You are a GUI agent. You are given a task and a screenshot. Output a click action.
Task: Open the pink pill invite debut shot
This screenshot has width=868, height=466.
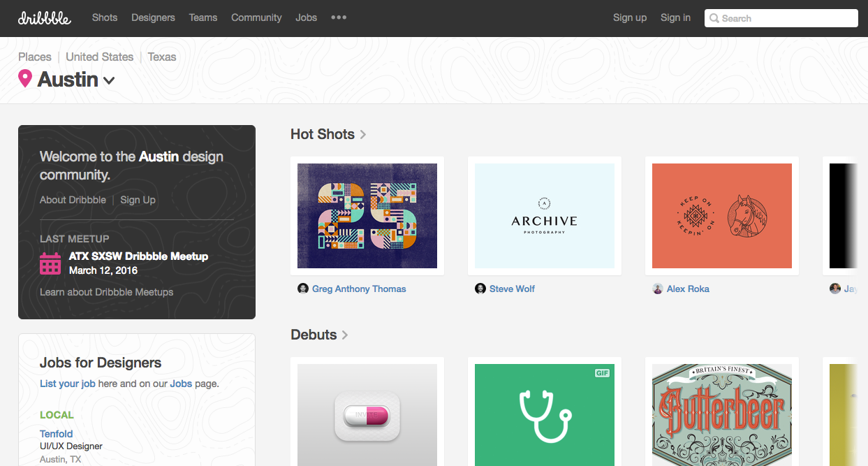(367, 415)
